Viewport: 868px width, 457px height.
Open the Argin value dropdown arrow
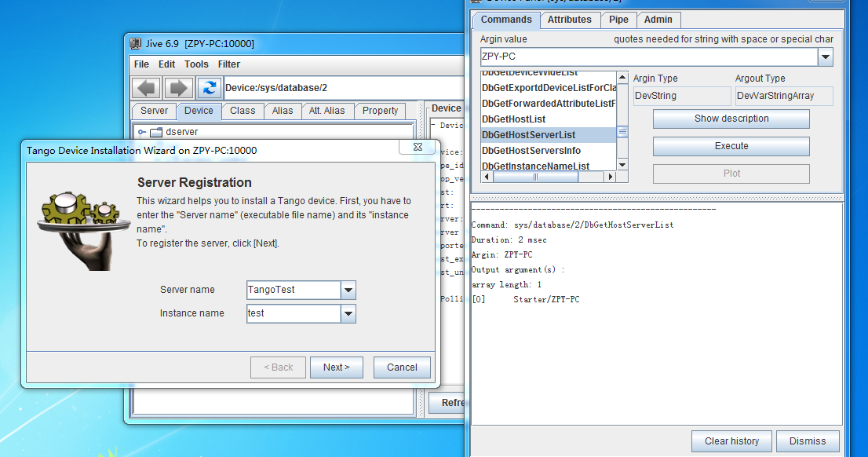coord(826,57)
